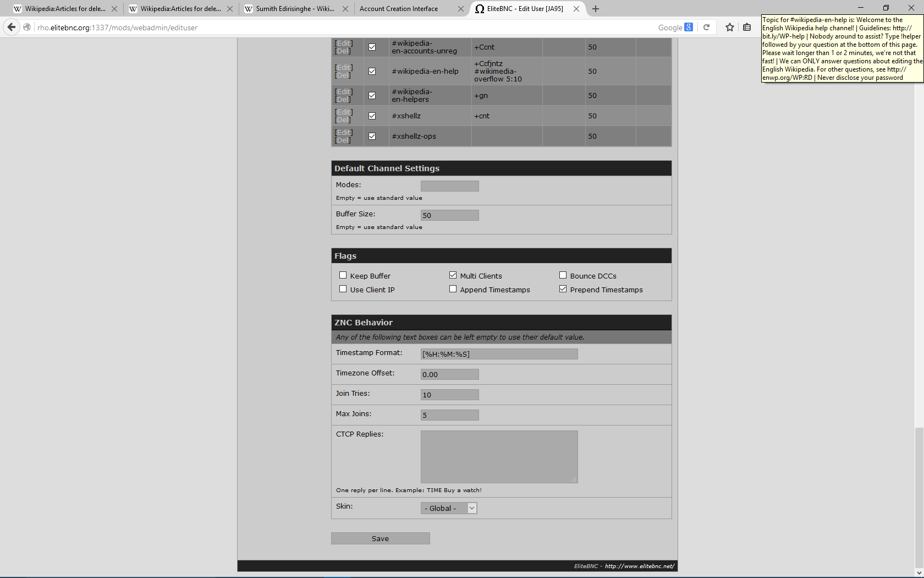Uncheck the #wikipedia-en-help channel checkbox
Viewport: 924px width, 578px height.
click(x=372, y=72)
